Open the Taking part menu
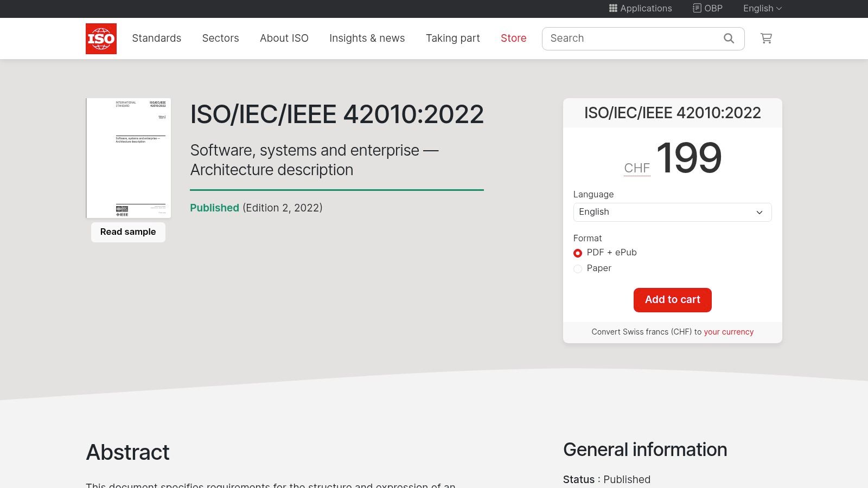Viewport: 868px width, 488px height. (452, 38)
